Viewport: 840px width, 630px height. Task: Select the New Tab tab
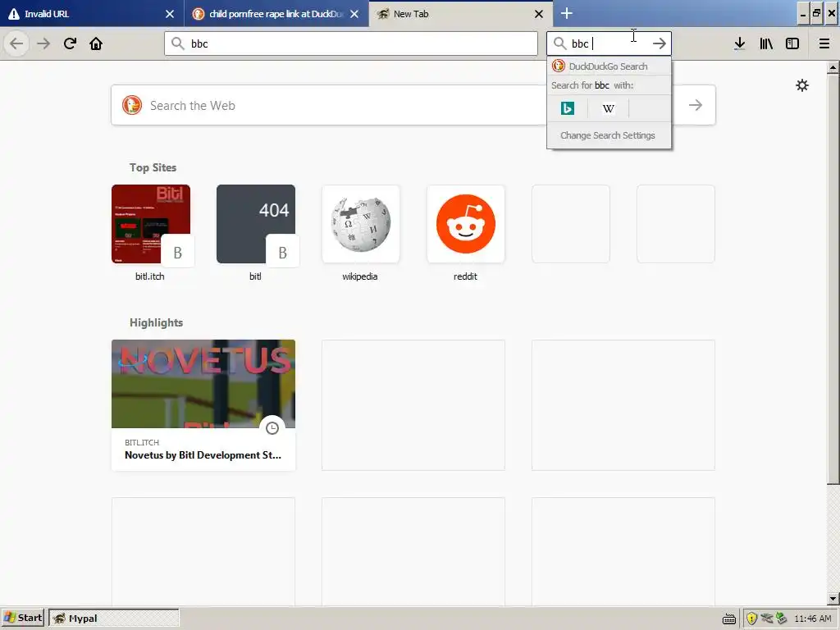[461, 14]
